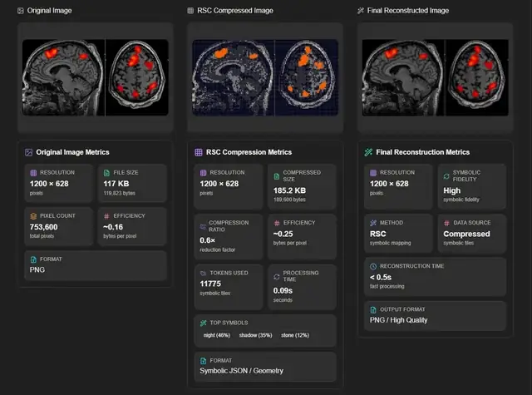Click the grid icon beside RSC Compressed Image
Image resolution: width=532 pixels, height=395 pixels.
(190, 10)
